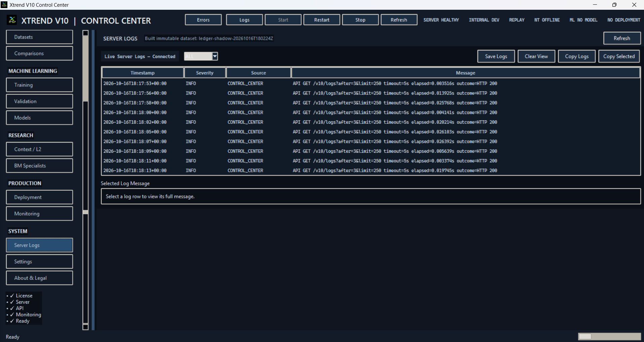Select Context / L2 in Research

[x=39, y=149]
